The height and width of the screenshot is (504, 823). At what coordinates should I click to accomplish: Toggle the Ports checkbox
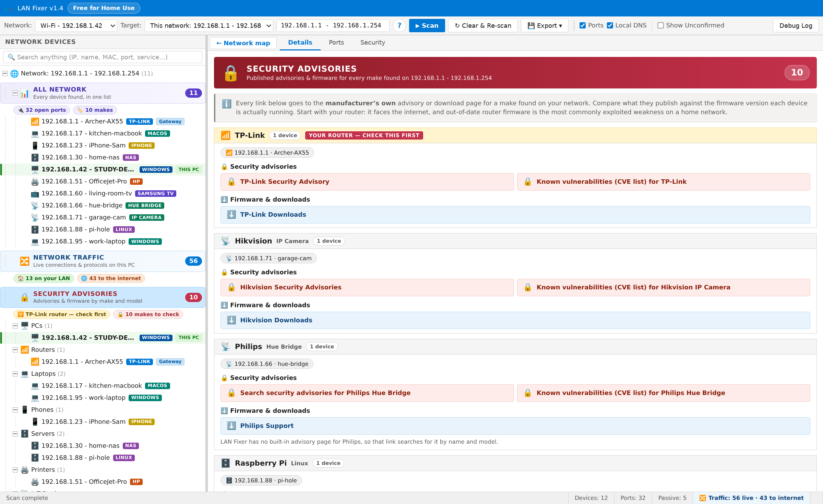pyautogui.click(x=583, y=25)
